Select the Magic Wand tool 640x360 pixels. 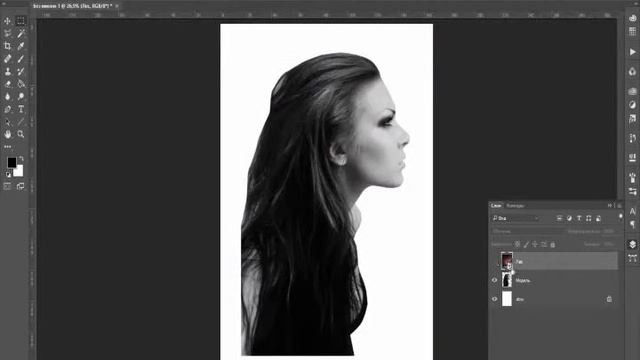[20, 33]
